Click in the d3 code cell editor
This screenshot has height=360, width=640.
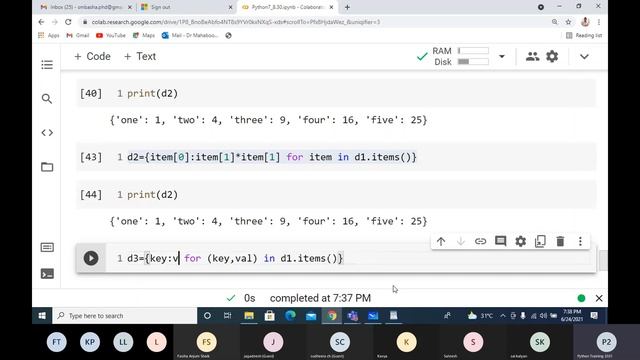coord(351,258)
